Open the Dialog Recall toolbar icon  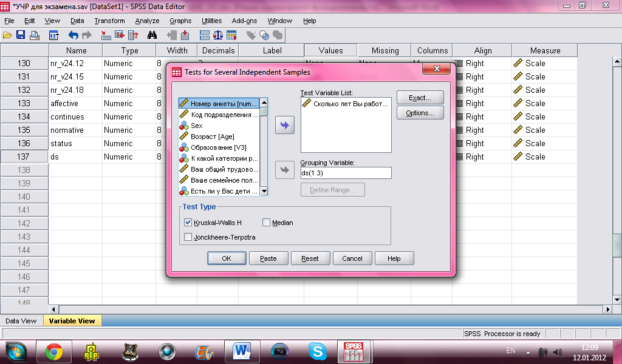(53, 35)
